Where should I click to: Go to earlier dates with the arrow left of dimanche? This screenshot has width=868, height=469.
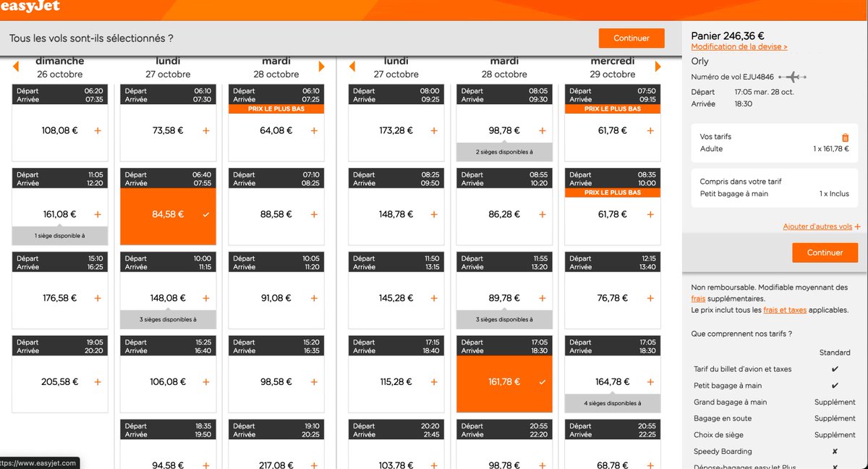pos(16,67)
